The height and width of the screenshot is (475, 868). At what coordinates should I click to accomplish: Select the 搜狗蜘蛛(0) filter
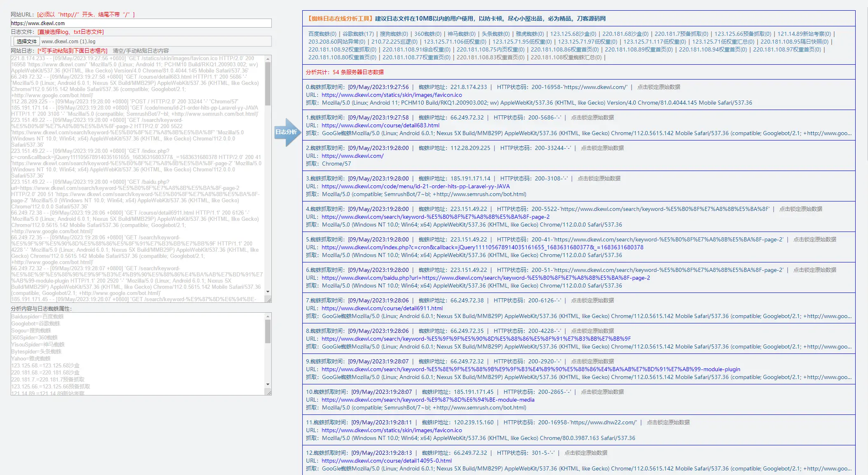pyautogui.click(x=394, y=34)
